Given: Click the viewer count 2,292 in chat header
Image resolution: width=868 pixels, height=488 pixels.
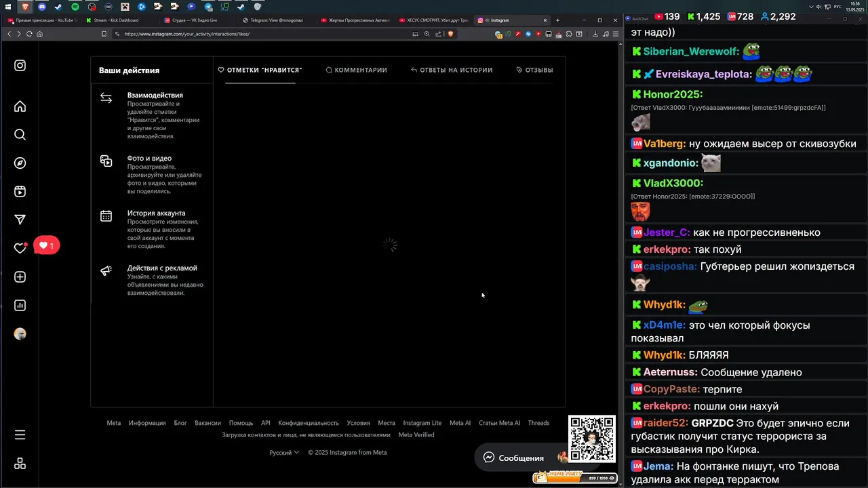Looking at the screenshot, I should coord(778,16).
